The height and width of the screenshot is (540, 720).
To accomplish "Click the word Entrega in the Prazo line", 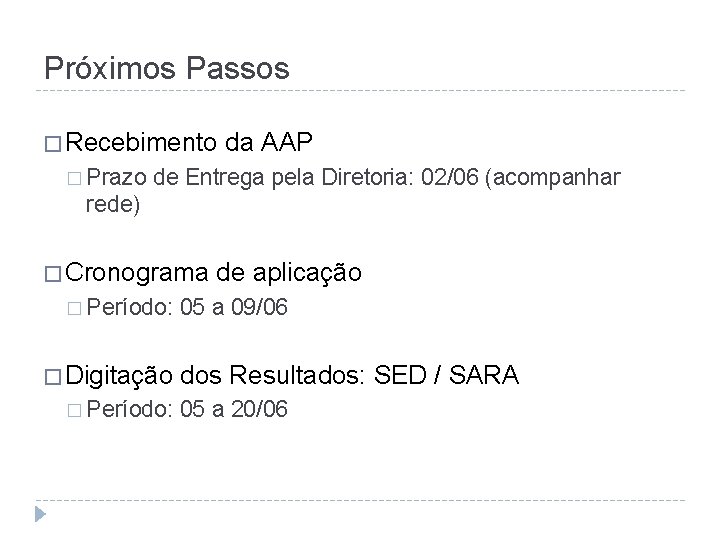I will [x=217, y=178].
